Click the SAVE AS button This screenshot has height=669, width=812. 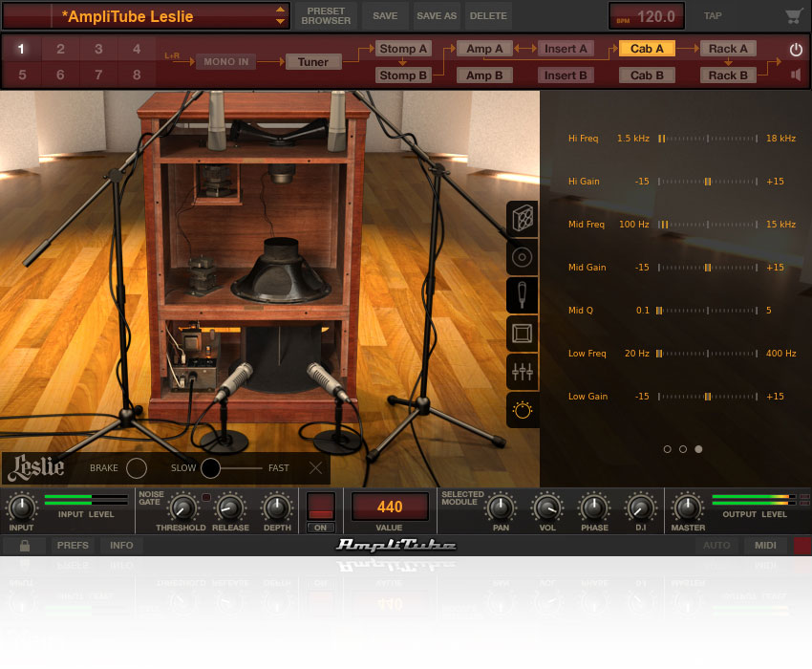437,15
